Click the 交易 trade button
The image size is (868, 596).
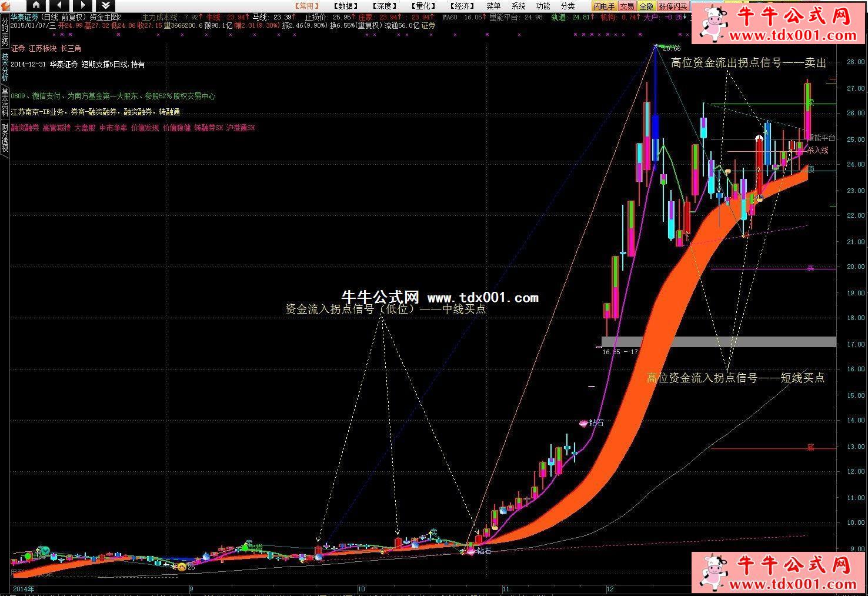click(x=627, y=6)
